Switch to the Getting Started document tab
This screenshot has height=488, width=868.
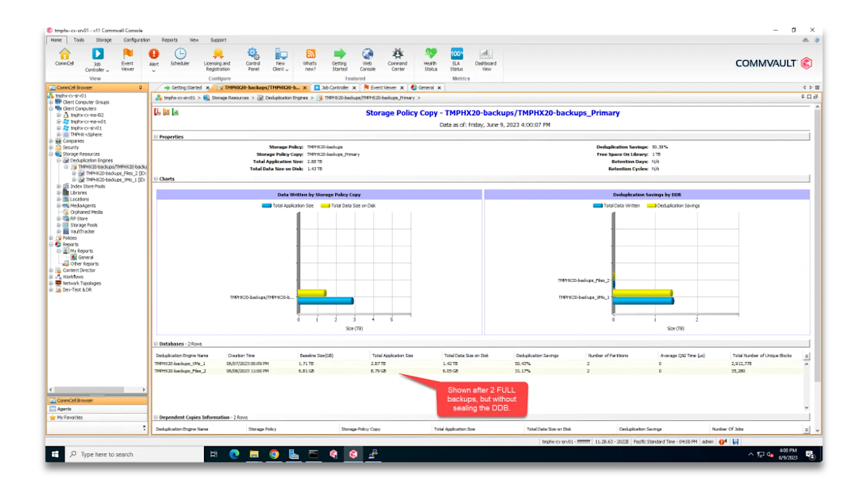(x=186, y=87)
